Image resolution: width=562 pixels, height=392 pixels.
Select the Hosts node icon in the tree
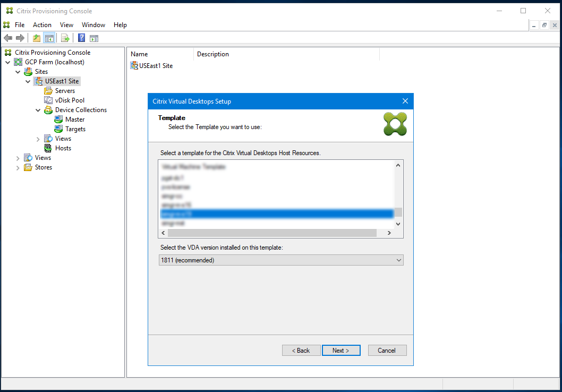pyautogui.click(x=47, y=148)
